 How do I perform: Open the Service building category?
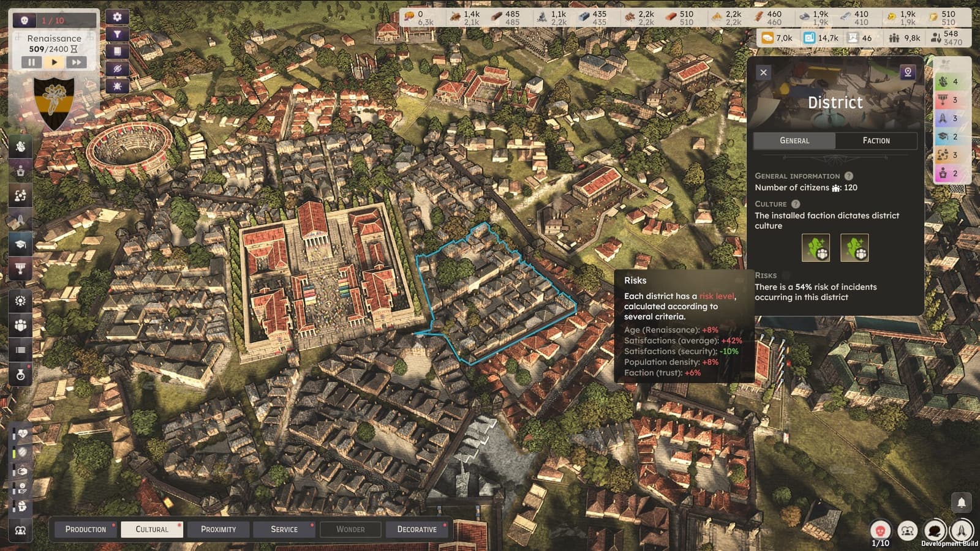(x=284, y=529)
